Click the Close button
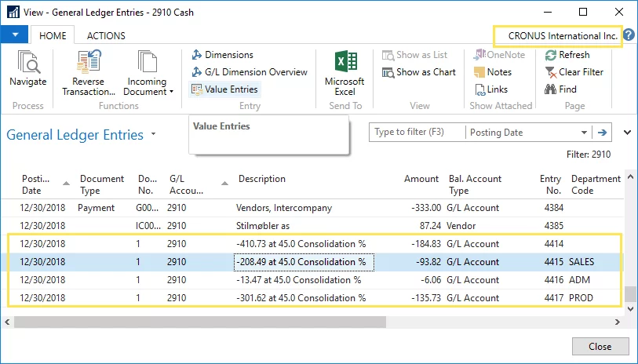This screenshot has width=638, height=364. [x=600, y=347]
